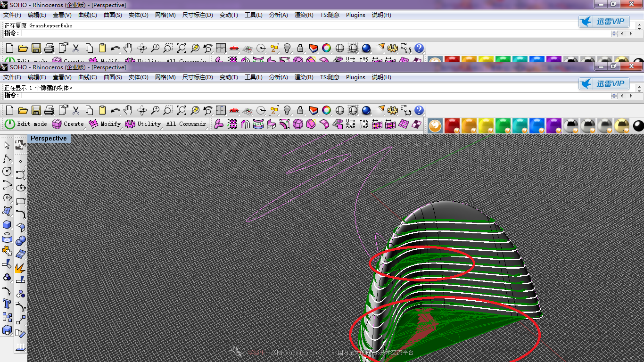
Task: Select Circle tool in left sidebar
Action: (7, 172)
